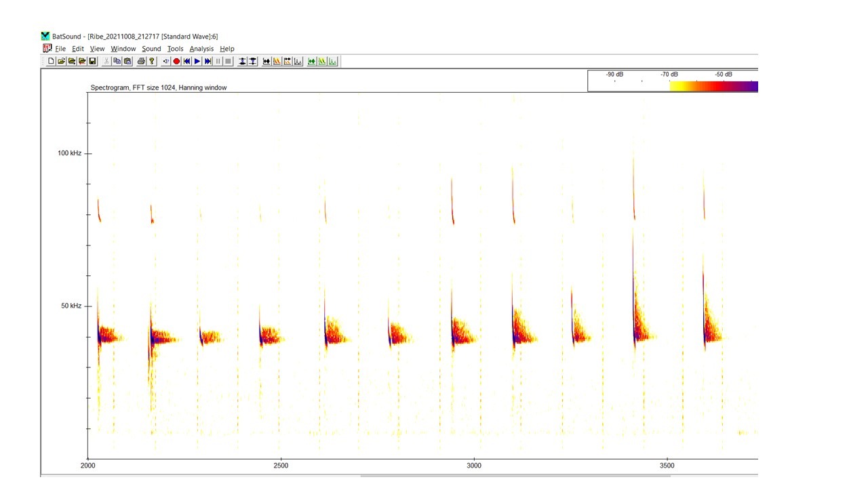
Task: Skip to the end of the recording
Action: [x=208, y=62]
